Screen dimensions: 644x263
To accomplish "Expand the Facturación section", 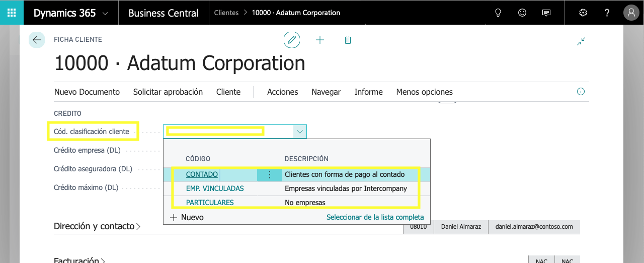I will click(79, 260).
